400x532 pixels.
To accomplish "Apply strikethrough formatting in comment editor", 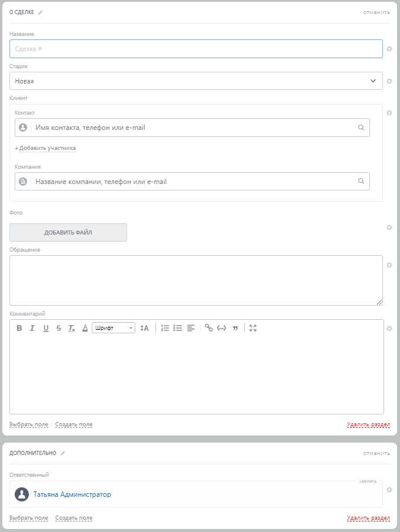I will coord(59,328).
